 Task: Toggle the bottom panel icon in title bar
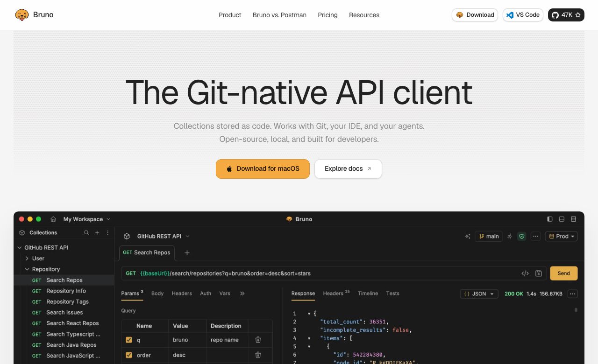[x=562, y=219]
